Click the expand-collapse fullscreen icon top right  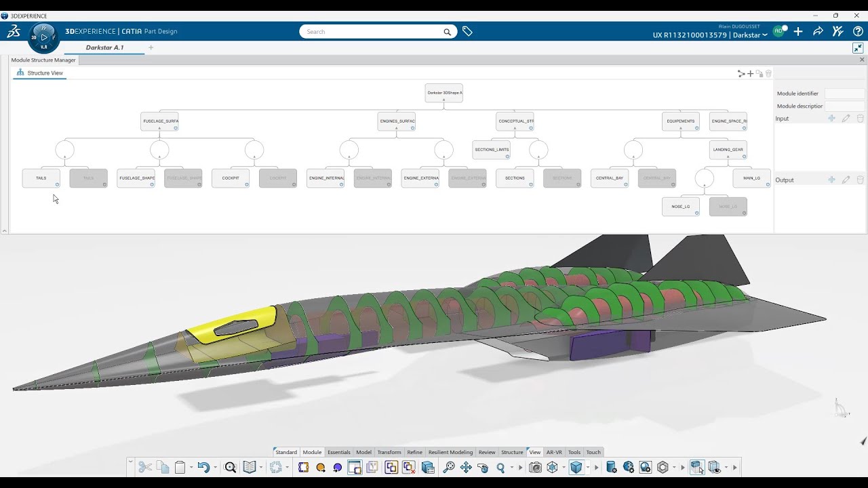click(858, 48)
